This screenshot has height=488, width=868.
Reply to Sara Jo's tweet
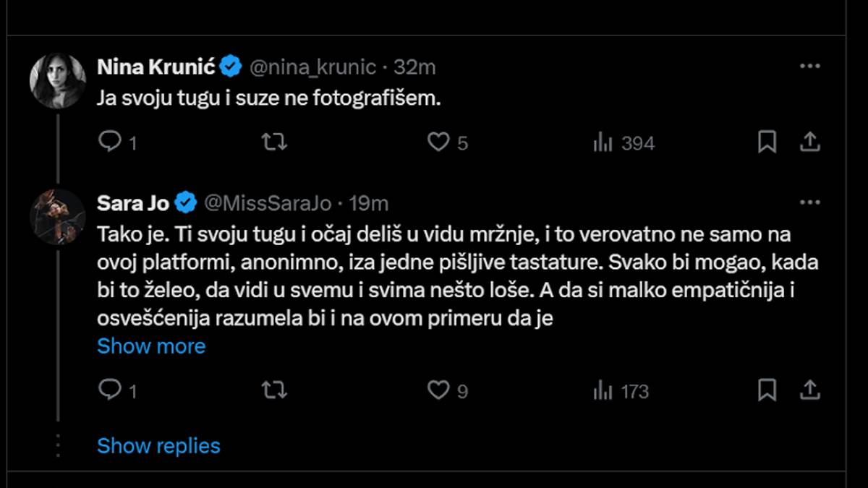110,391
